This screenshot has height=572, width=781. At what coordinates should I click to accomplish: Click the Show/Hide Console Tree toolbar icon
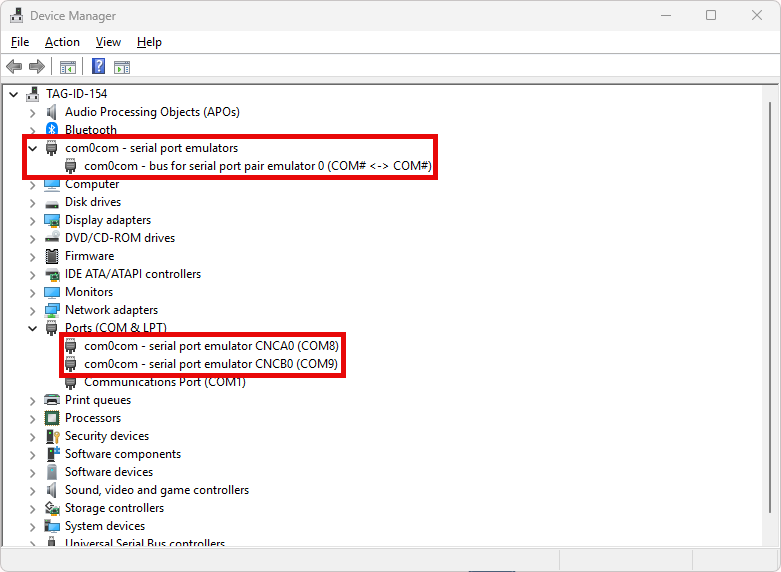tap(68, 67)
